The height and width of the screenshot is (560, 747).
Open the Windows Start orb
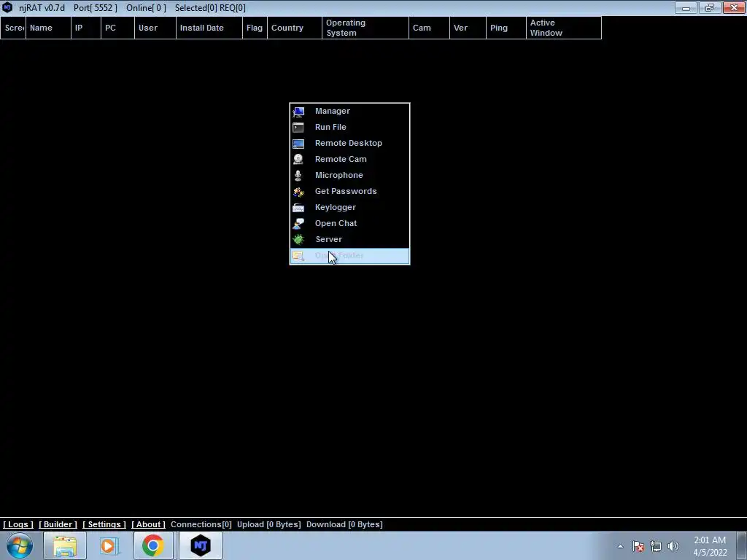point(20,545)
